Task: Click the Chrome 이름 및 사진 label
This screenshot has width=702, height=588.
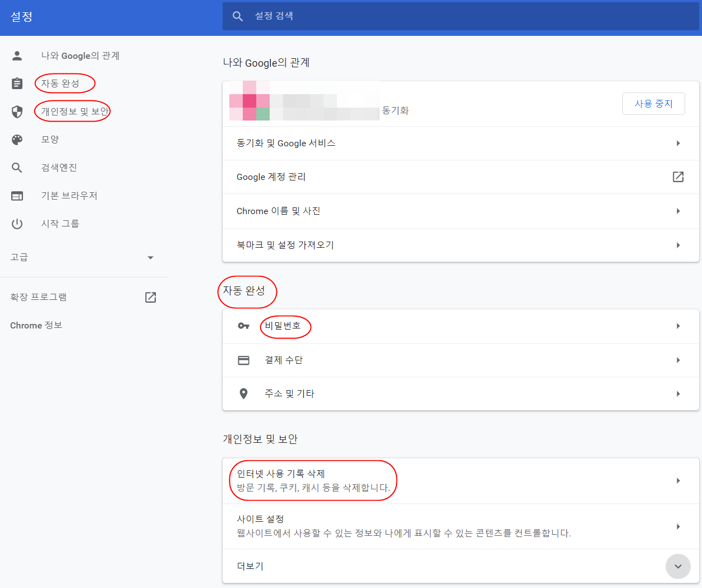Action: [x=278, y=211]
